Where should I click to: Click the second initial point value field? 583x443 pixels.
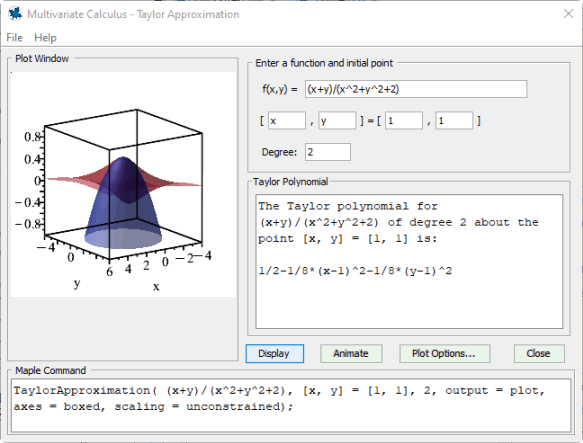(x=454, y=121)
